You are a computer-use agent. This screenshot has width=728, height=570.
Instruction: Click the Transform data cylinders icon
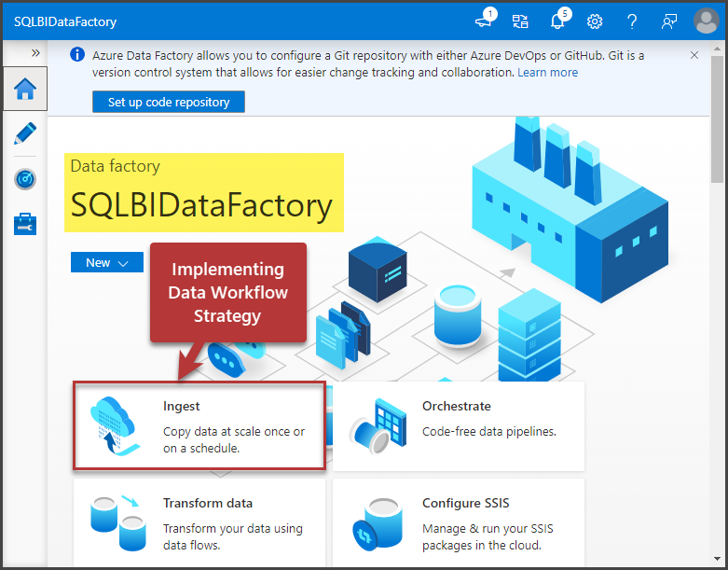click(118, 522)
